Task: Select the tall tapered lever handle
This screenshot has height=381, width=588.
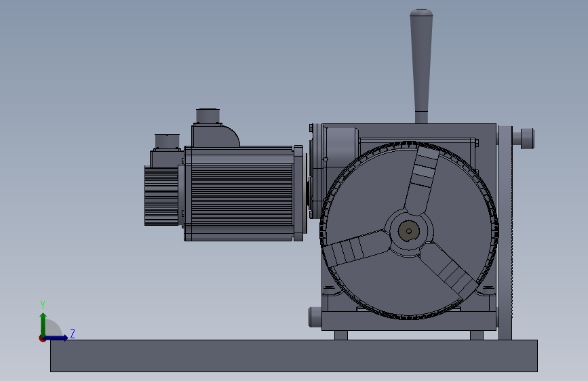Action: pyautogui.click(x=421, y=66)
